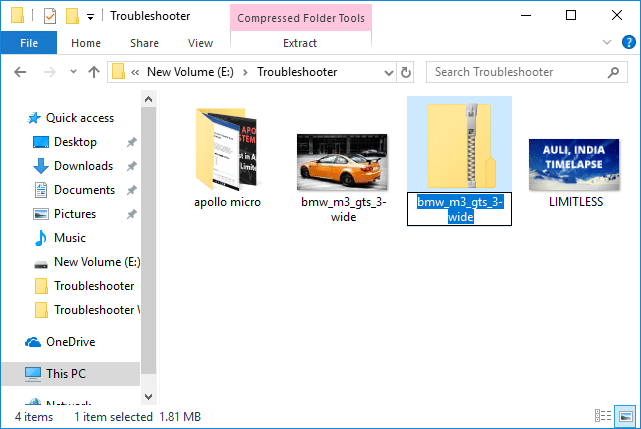Select New Volume (E:) in navigation pane
This screenshot has width=641, height=429.
pyautogui.click(x=97, y=262)
